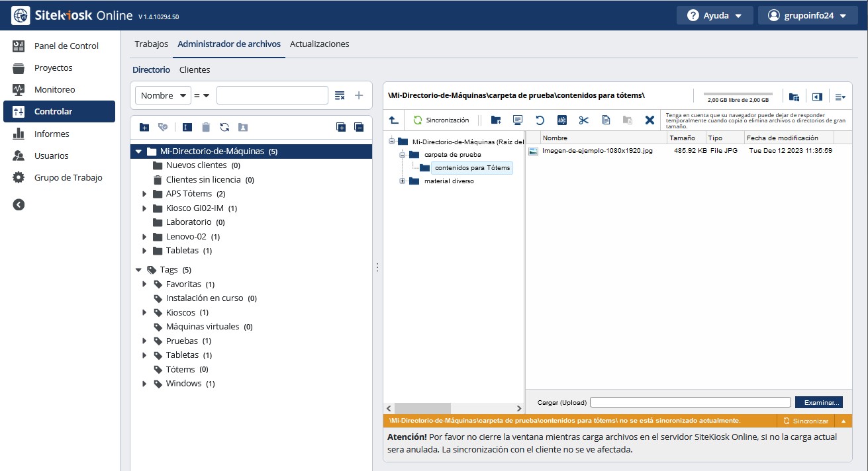This screenshot has width=868, height=471.
Task: Click the add new folder icon in directory toolbar
Action: pyautogui.click(x=144, y=127)
